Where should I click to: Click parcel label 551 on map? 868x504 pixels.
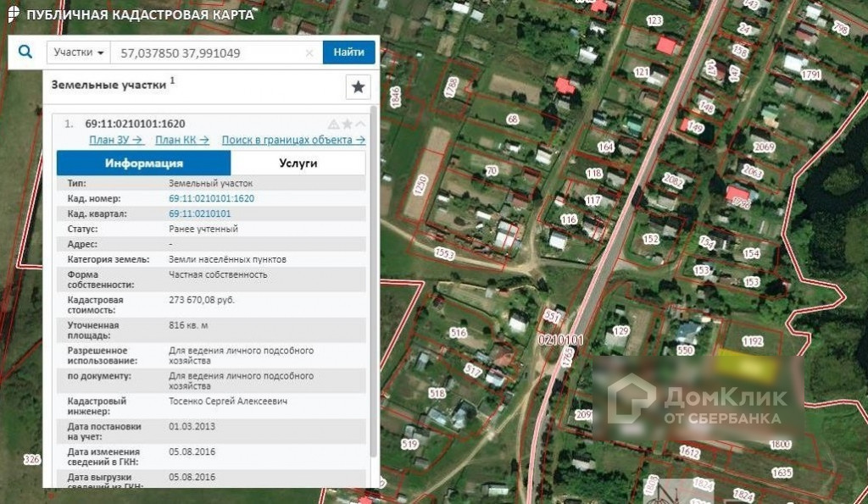(x=553, y=316)
